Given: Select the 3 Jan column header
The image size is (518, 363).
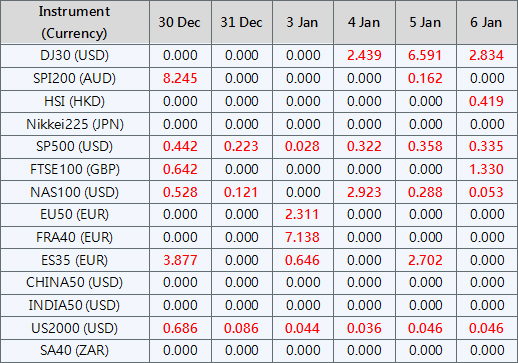Looking at the screenshot, I should [303, 22].
